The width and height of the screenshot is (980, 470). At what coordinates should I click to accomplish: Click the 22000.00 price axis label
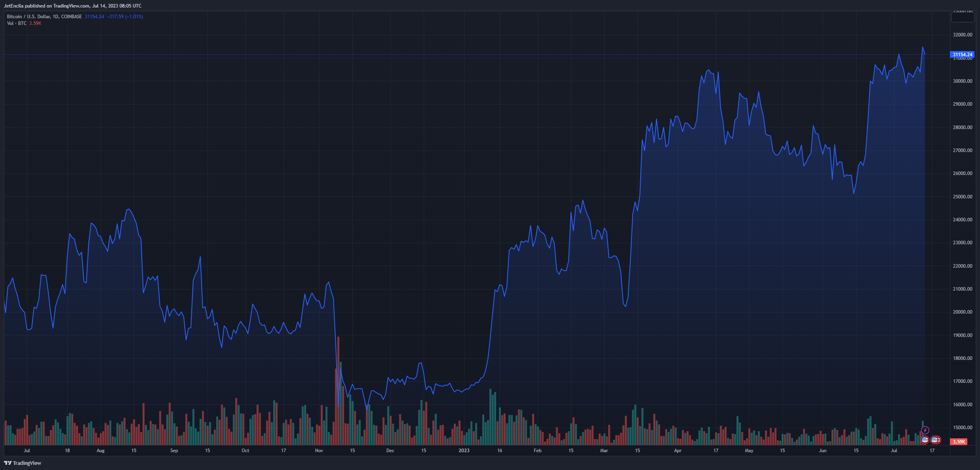point(963,266)
